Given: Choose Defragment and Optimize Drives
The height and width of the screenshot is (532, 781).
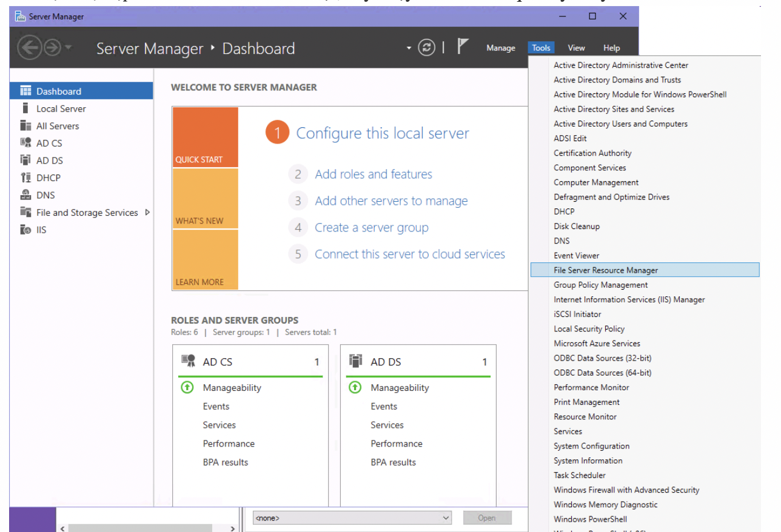Looking at the screenshot, I should tap(645, 197).
